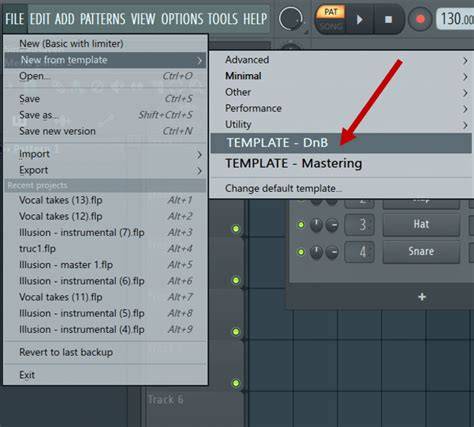The image size is (474, 427).
Task: Select TEMPLATE - Mastering
Action: click(342, 164)
